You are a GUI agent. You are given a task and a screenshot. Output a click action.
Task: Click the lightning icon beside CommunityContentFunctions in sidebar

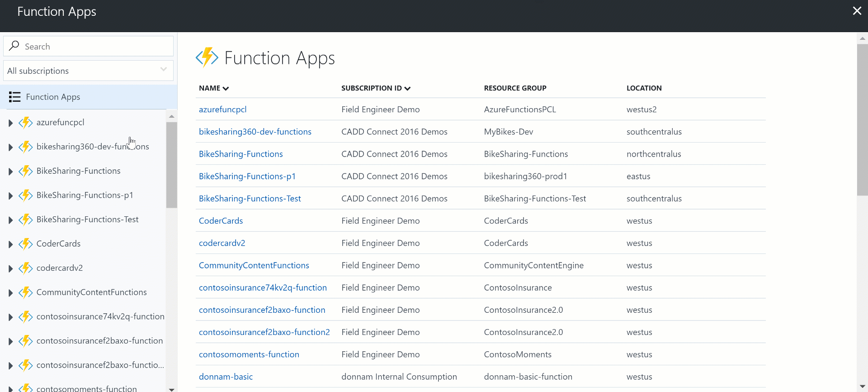pyautogui.click(x=26, y=292)
